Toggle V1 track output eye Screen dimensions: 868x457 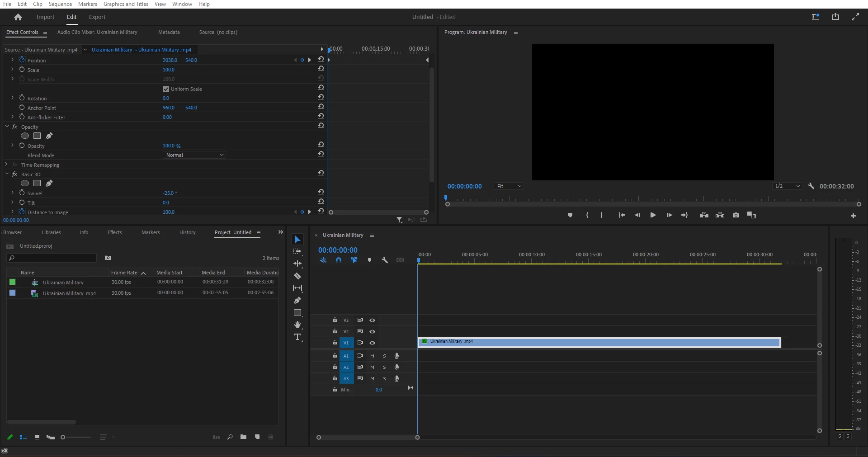tap(373, 343)
